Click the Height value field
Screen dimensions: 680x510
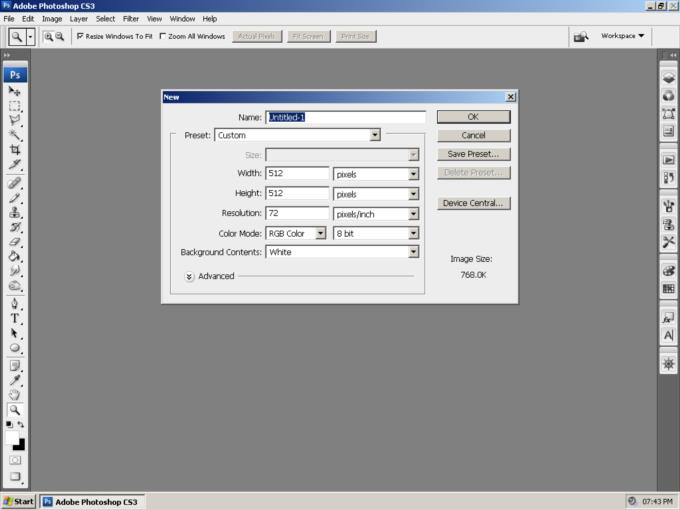pyautogui.click(x=297, y=193)
